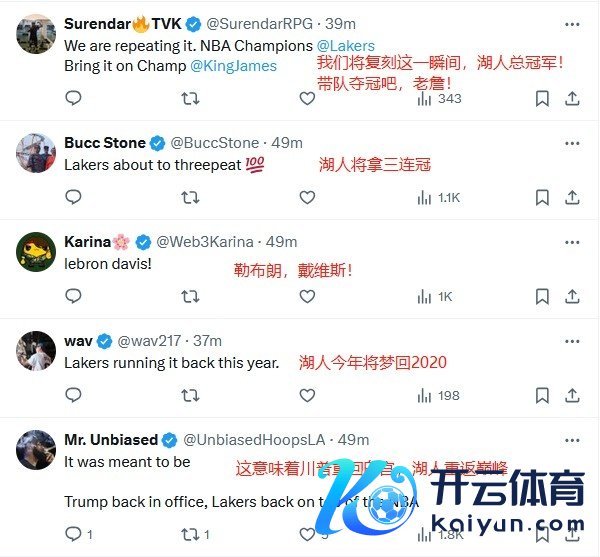The height and width of the screenshot is (557, 600).
Task: Reply to SurendarRPG's tweet
Action: point(73,98)
